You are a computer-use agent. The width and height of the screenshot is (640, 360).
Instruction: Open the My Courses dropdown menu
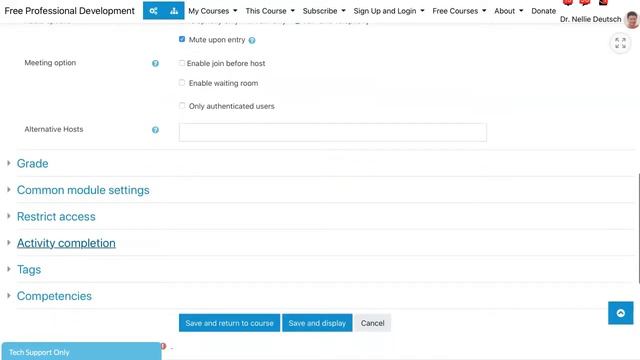212,11
